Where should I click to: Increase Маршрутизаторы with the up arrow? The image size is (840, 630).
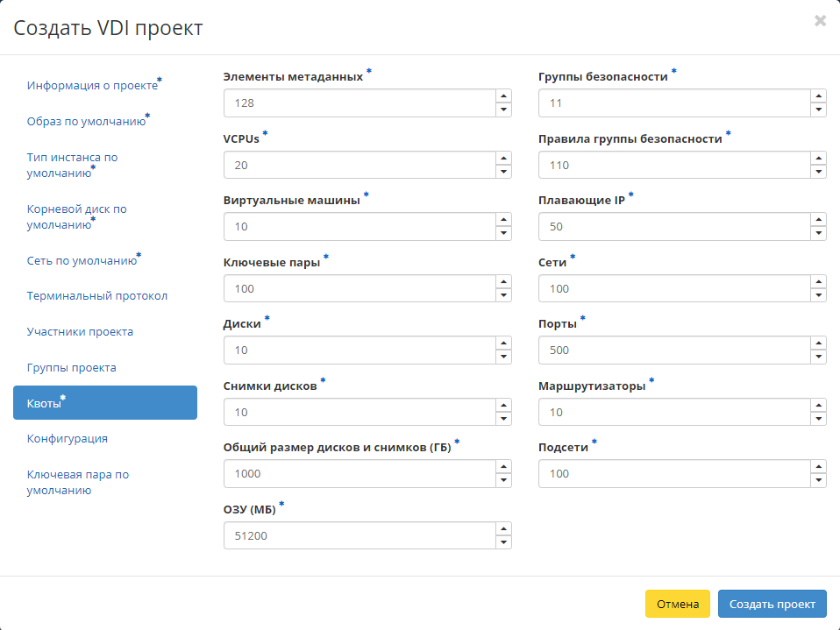click(x=818, y=407)
